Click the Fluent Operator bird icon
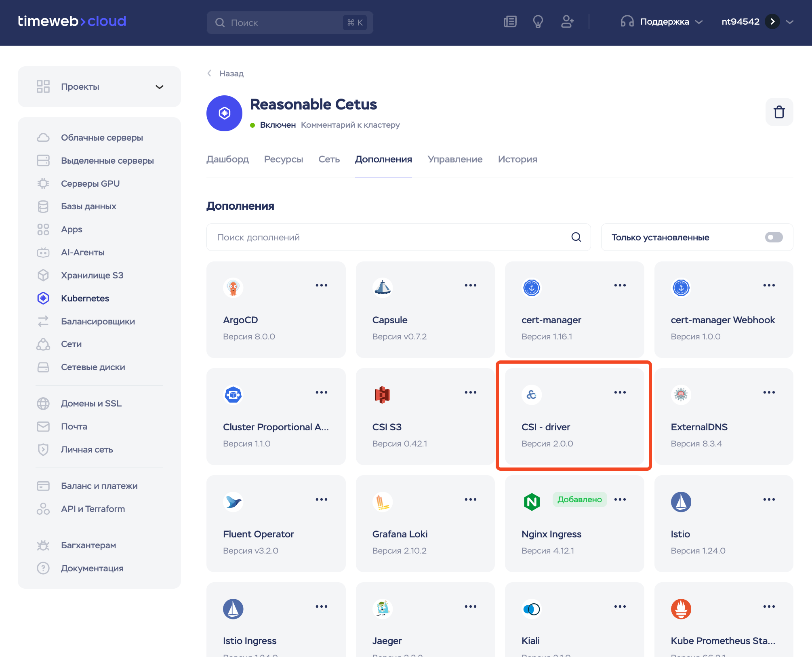The height and width of the screenshot is (657, 812). (233, 502)
